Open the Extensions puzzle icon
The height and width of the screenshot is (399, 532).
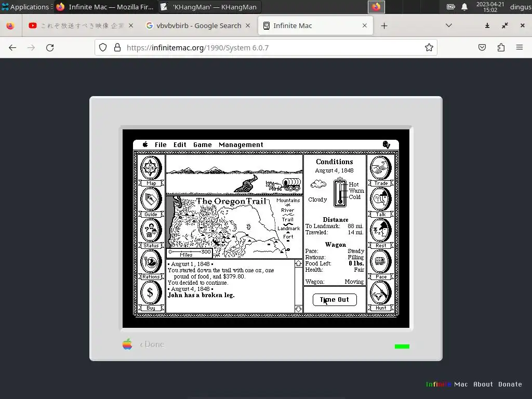click(501, 47)
